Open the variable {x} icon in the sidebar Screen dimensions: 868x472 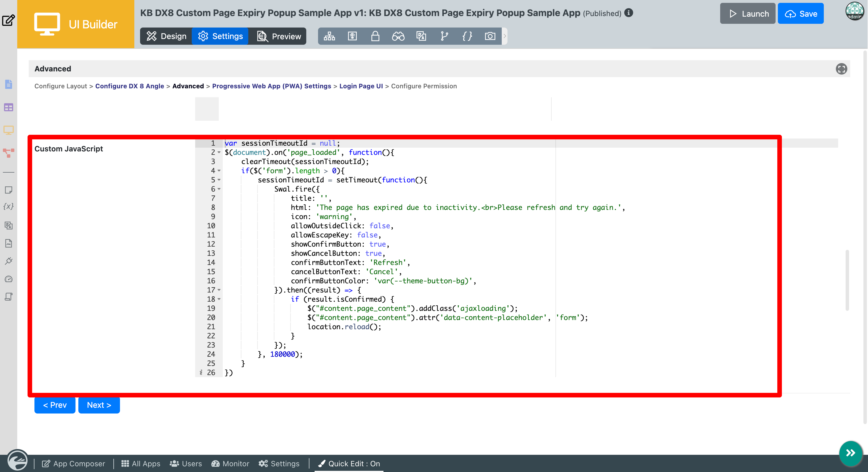8,206
